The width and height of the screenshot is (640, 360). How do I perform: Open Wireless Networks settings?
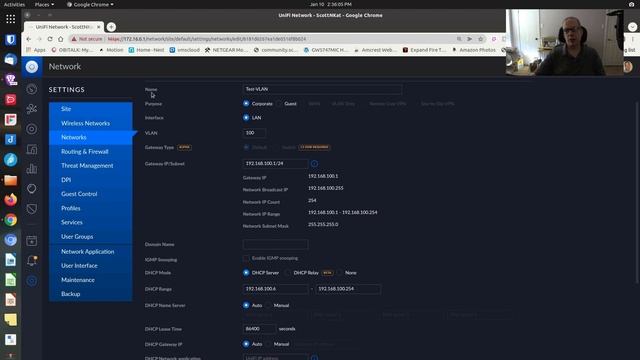coord(91,123)
